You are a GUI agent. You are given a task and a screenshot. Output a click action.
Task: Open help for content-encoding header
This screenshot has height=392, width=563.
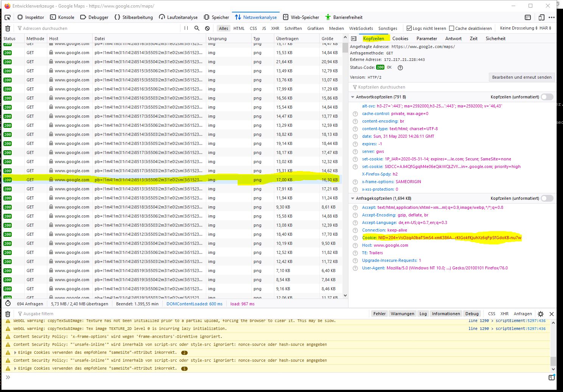(x=355, y=121)
